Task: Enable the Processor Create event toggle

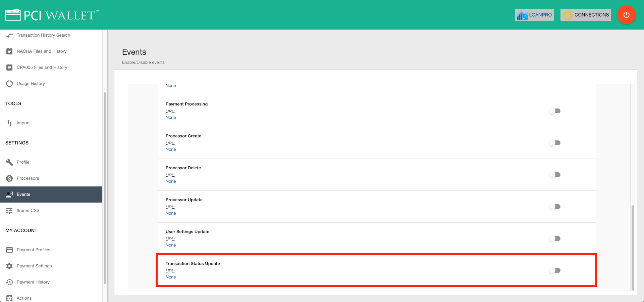Action: coord(555,143)
